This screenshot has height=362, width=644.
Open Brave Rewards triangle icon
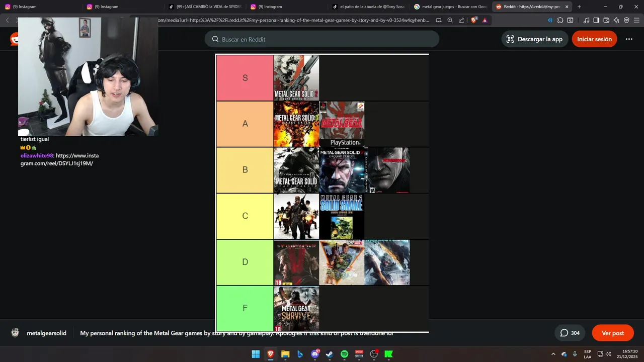click(485, 20)
